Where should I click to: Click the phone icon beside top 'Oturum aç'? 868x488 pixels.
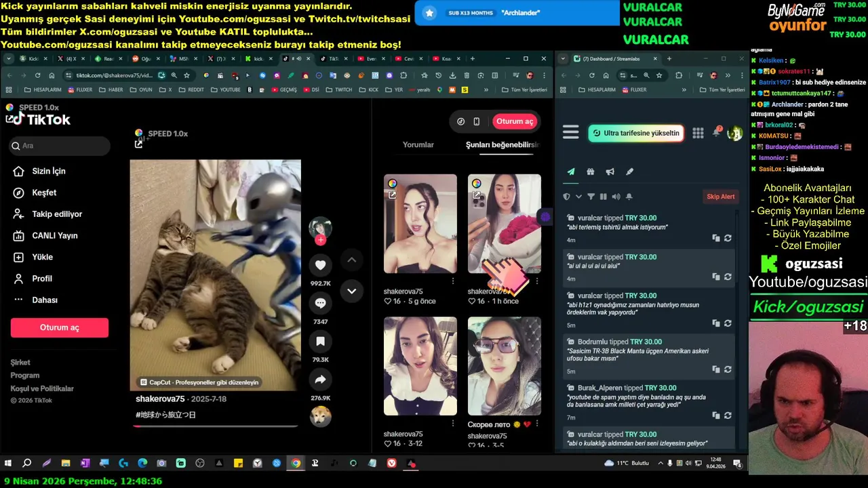477,121
